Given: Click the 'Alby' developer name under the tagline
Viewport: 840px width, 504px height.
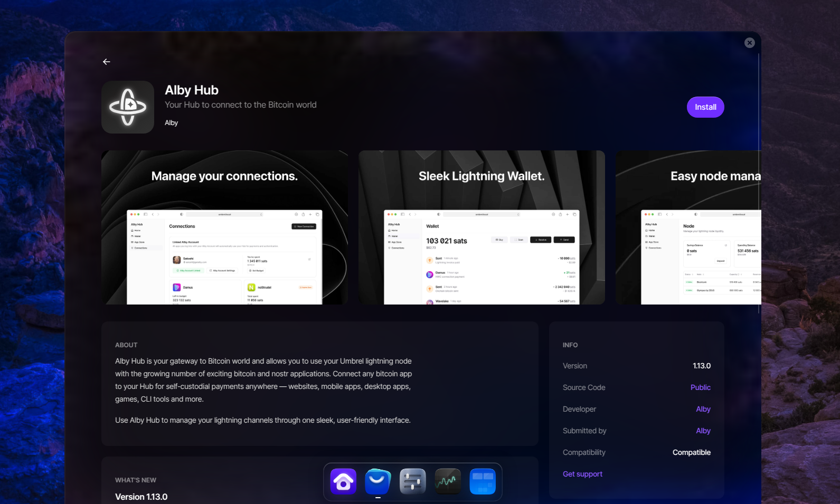Looking at the screenshot, I should point(171,122).
